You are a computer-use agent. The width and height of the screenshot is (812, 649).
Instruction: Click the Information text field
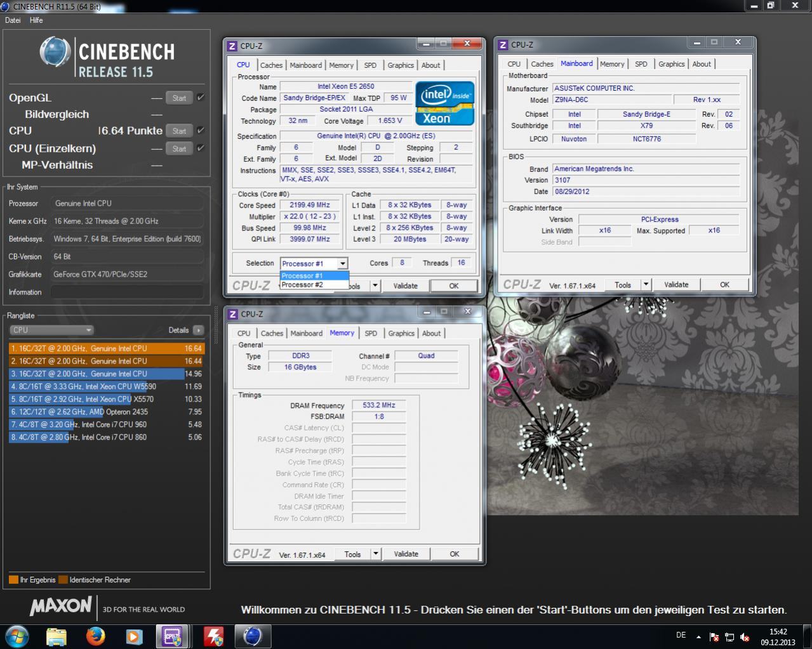pos(127,292)
